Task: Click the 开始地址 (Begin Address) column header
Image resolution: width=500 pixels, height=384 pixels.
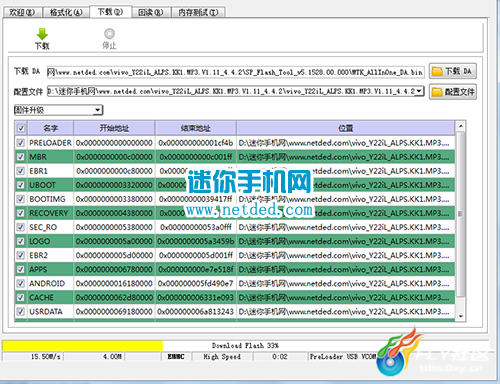Action: coord(114,128)
